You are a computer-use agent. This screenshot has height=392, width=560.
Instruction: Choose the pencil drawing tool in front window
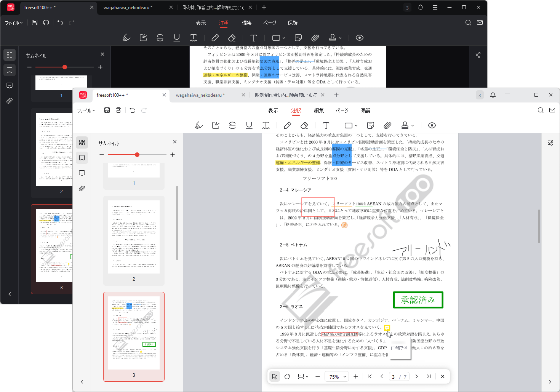pyautogui.click(x=288, y=125)
